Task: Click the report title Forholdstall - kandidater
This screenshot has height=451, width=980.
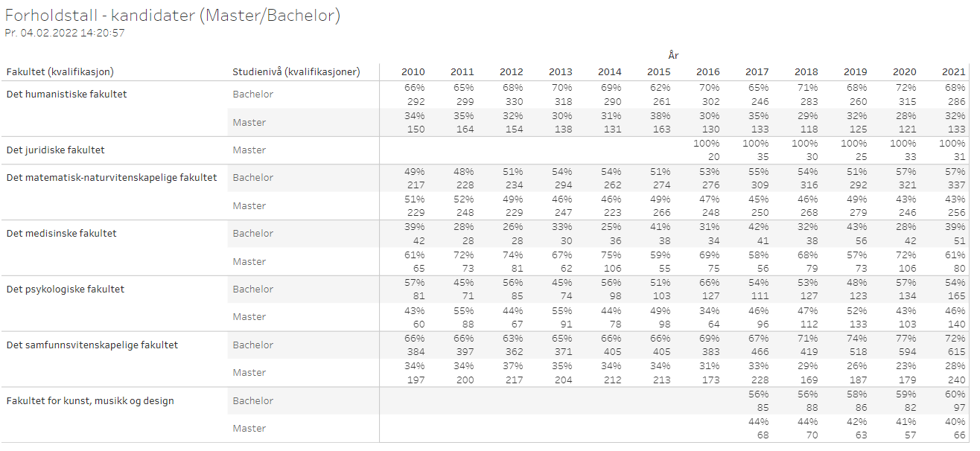Action: (x=173, y=16)
